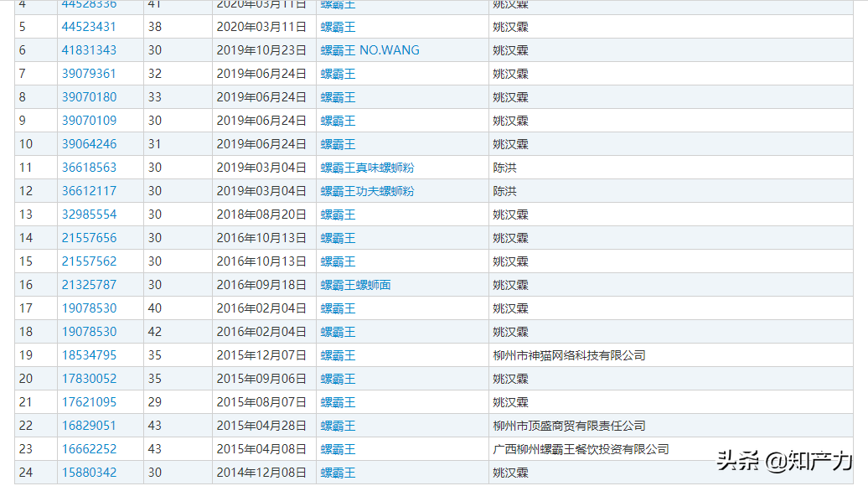Click 螺霸王 name link in row 32985554
This screenshot has height=486, width=868.
pyautogui.click(x=338, y=215)
